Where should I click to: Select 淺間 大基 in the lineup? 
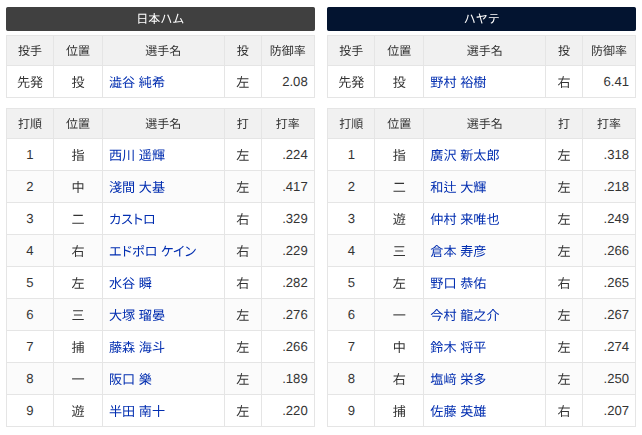(137, 187)
